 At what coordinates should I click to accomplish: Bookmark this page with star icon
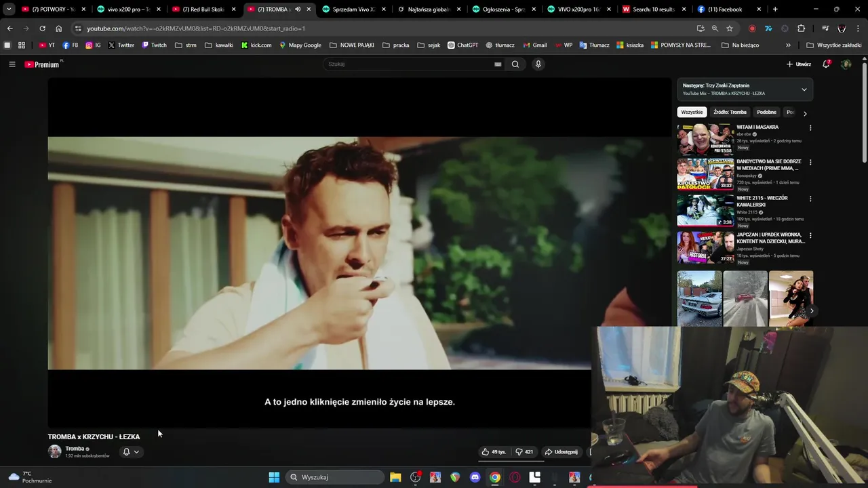730,28
